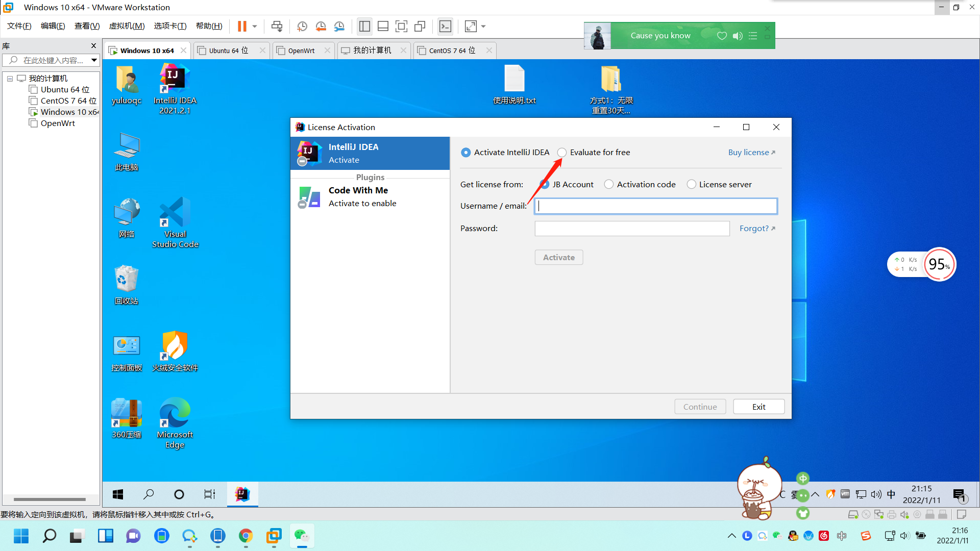Open 回收站 recycle bin icon
Image resolution: width=980 pixels, height=551 pixels.
tap(127, 285)
